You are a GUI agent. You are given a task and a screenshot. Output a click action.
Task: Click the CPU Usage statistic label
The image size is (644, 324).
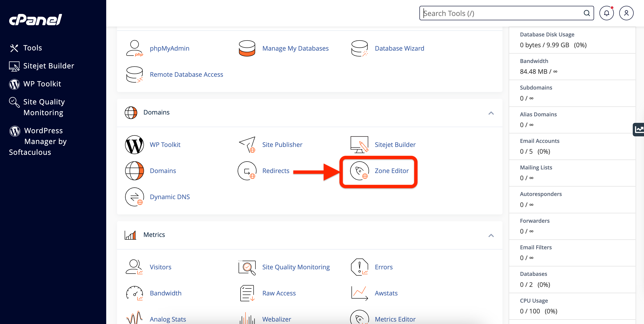pos(534,301)
